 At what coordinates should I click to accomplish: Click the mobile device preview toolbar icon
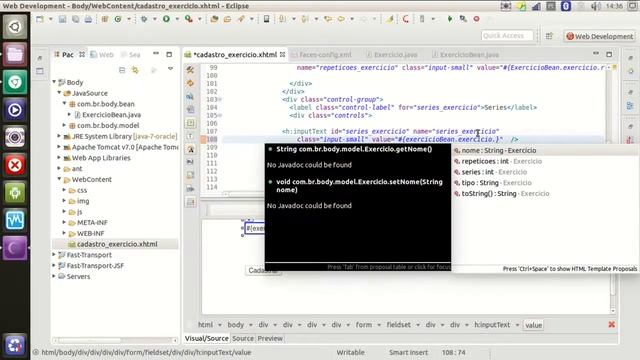[266, 19]
